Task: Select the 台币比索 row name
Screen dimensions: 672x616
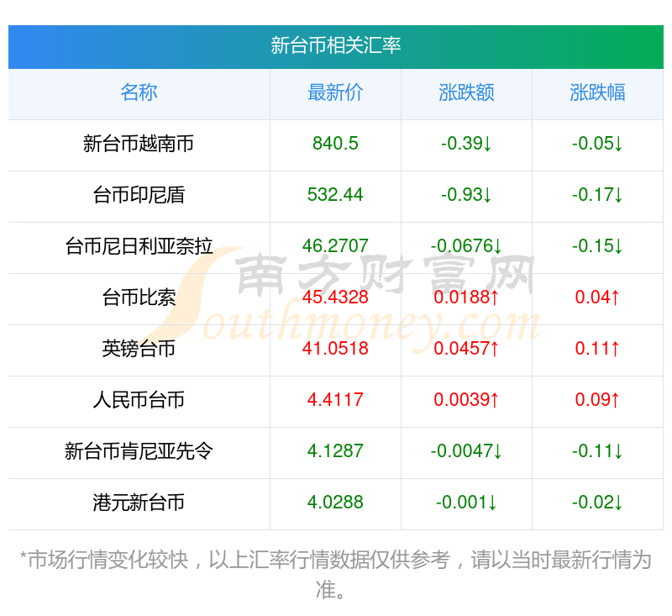Action: 139,297
